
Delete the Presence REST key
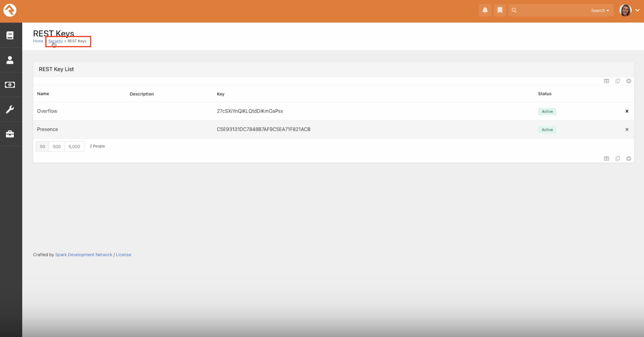(627, 130)
